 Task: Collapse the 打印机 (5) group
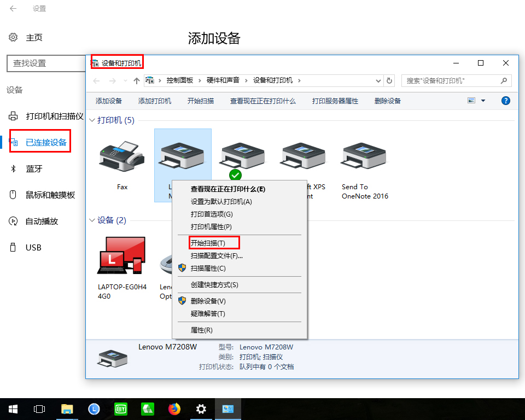92,120
